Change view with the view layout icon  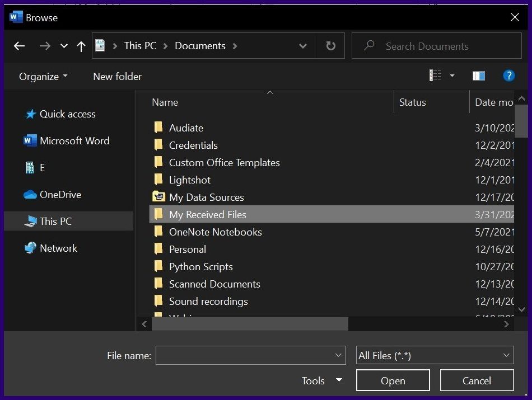435,76
